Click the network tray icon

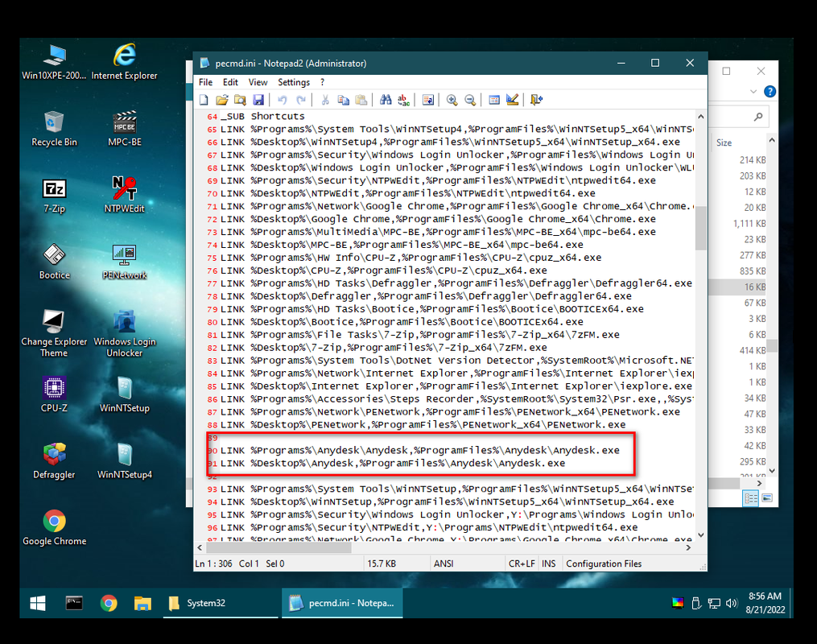pos(714,604)
